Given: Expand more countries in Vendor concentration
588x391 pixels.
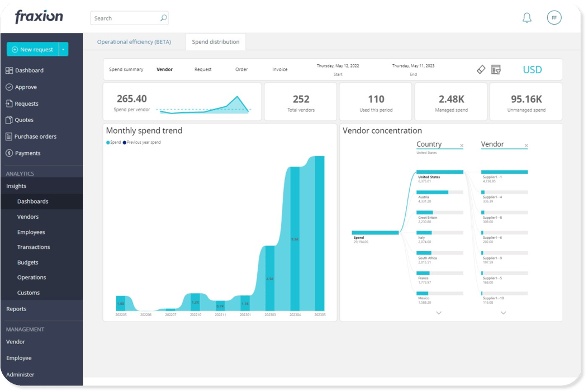Looking at the screenshot, I should (x=439, y=313).
